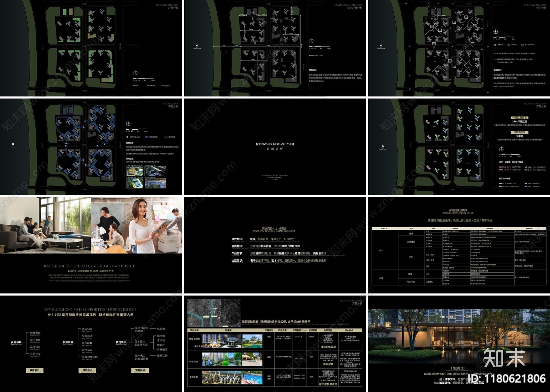This screenshot has width=550, height=392.
Task: Open the CUSTOMER BASE ANALYSIS title slide
Action: pos(275,147)
